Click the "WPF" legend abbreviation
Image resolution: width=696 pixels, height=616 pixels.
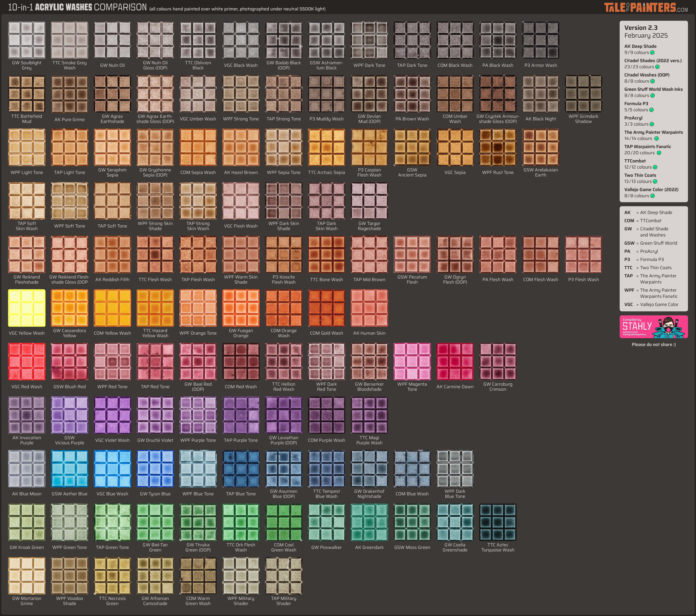[x=629, y=290]
